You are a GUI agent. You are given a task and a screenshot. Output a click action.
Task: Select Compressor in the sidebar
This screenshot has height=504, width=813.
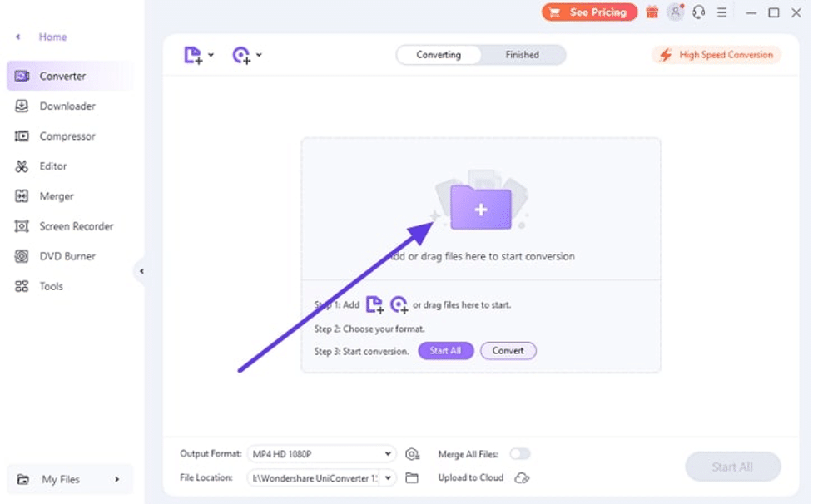pos(67,136)
